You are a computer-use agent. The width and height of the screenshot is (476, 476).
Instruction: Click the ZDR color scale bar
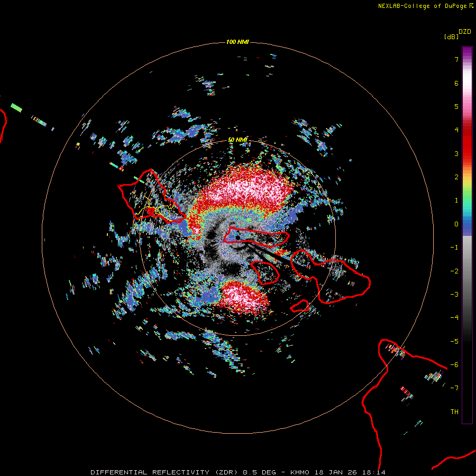tap(467, 235)
